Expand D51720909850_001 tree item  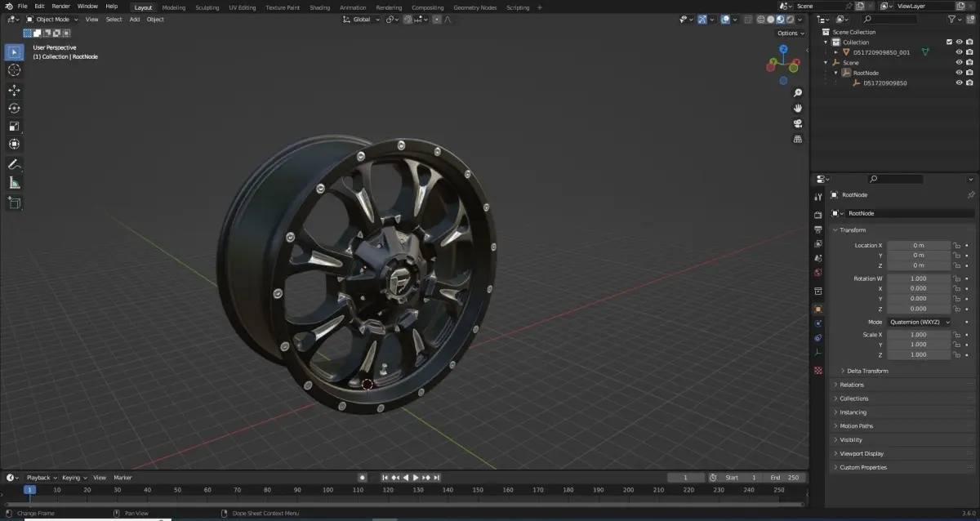click(835, 52)
